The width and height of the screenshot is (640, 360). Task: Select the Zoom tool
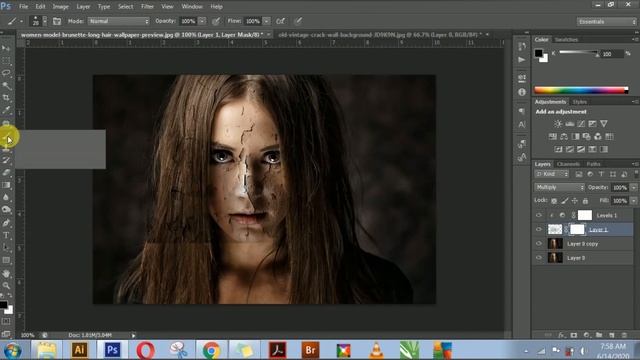[6, 285]
